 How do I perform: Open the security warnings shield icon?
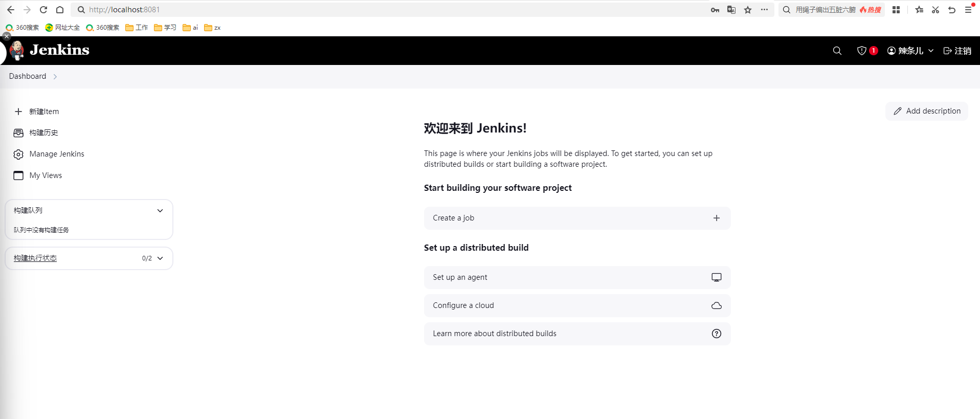coord(862,51)
